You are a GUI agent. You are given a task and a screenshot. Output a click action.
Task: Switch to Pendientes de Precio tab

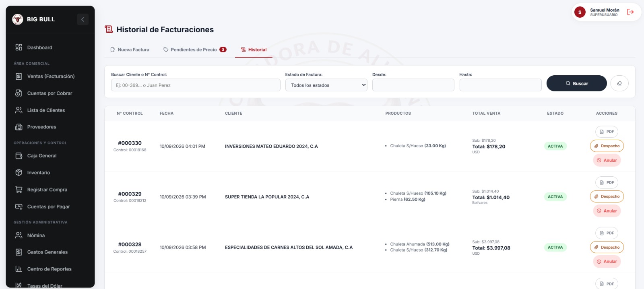tap(194, 50)
